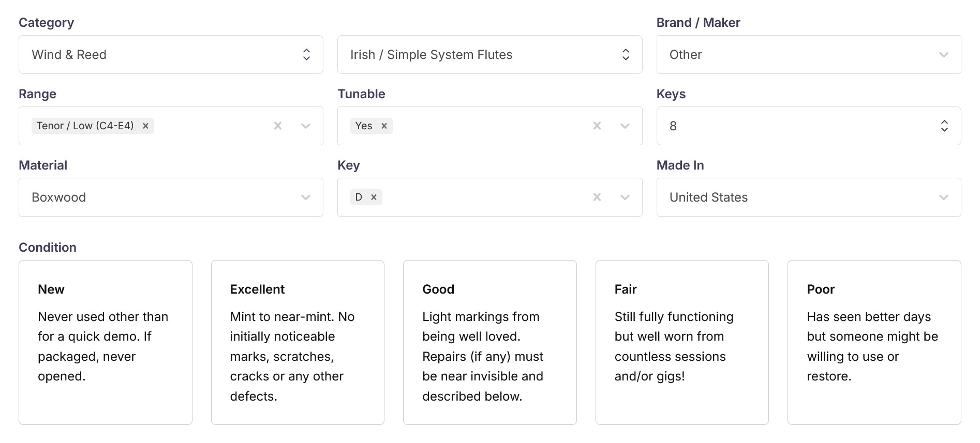The height and width of the screenshot is (443, 980).
Task: Open the Tunable dropdown chevron
Action: point(625,126)
